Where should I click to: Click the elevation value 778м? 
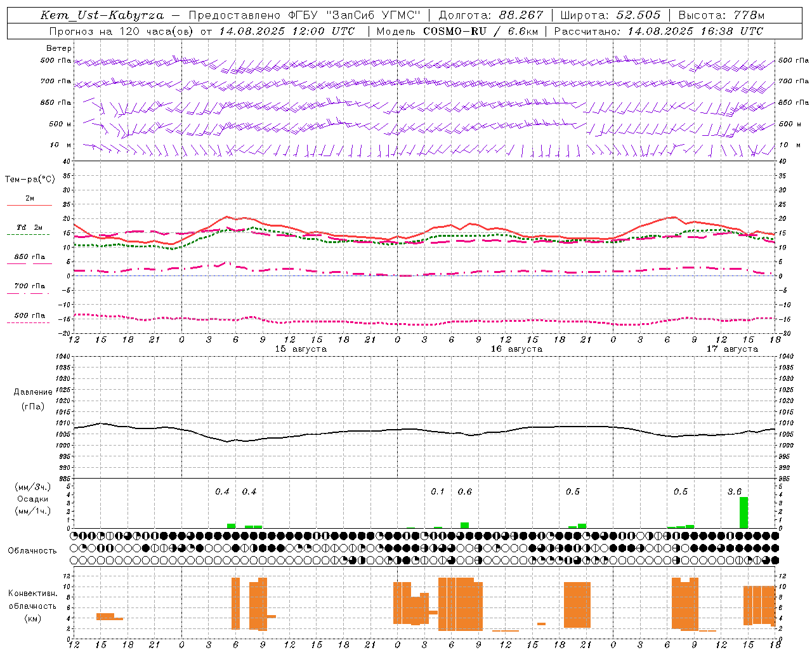749,15
